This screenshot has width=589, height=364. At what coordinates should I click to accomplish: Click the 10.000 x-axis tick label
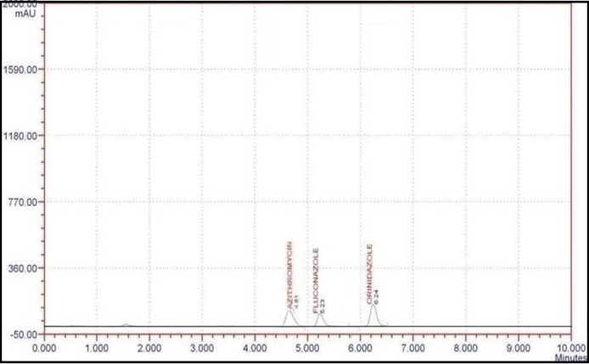coord(568,346)
